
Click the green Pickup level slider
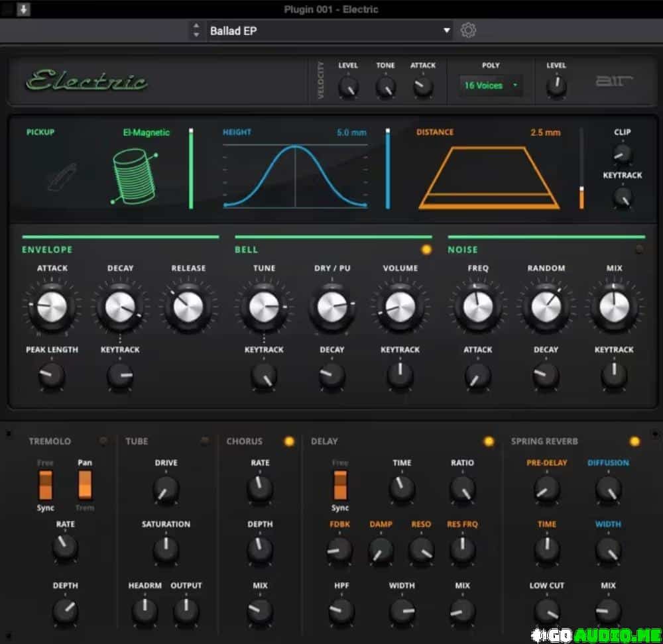191,168
